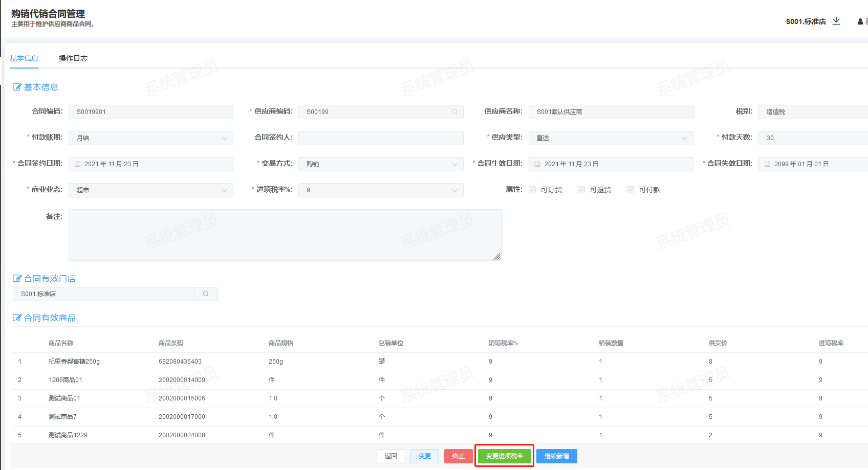Expand the 交易方式 dropdown
868x470 pixels.
(x=381, y=164)
